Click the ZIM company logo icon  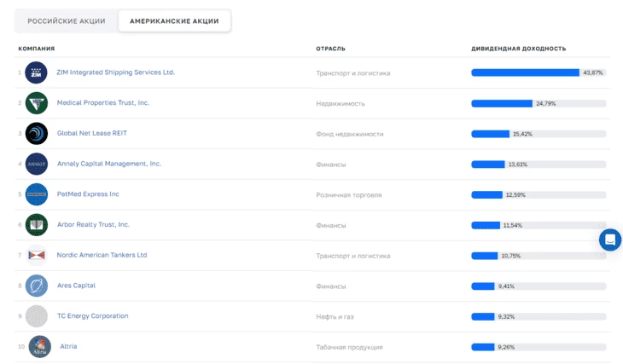pos(36,72)
